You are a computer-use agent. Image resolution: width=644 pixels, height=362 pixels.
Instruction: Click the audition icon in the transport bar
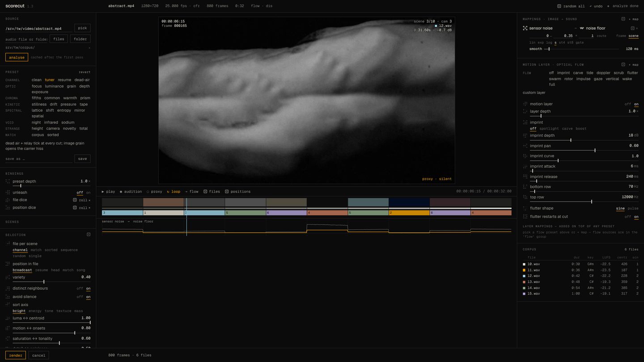click(121, 192)
